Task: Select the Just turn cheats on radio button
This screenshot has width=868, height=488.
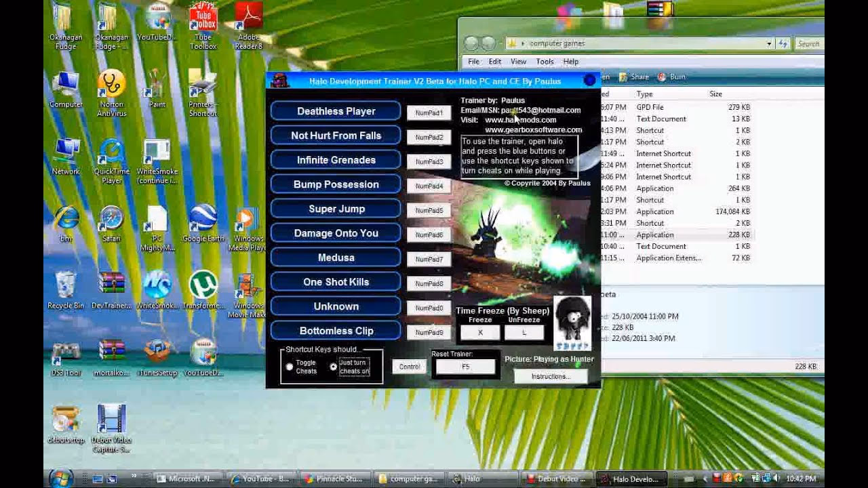Action: pyautogui.click(x=333, y=367)
